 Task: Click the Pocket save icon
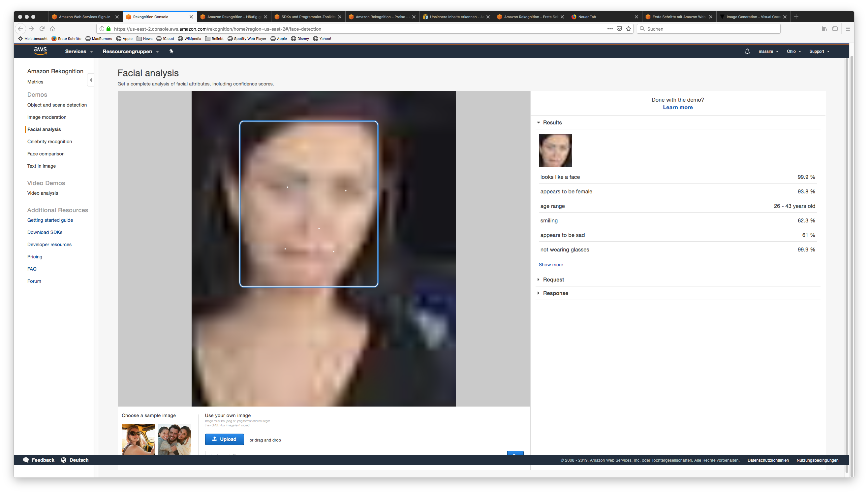[619, 29]
